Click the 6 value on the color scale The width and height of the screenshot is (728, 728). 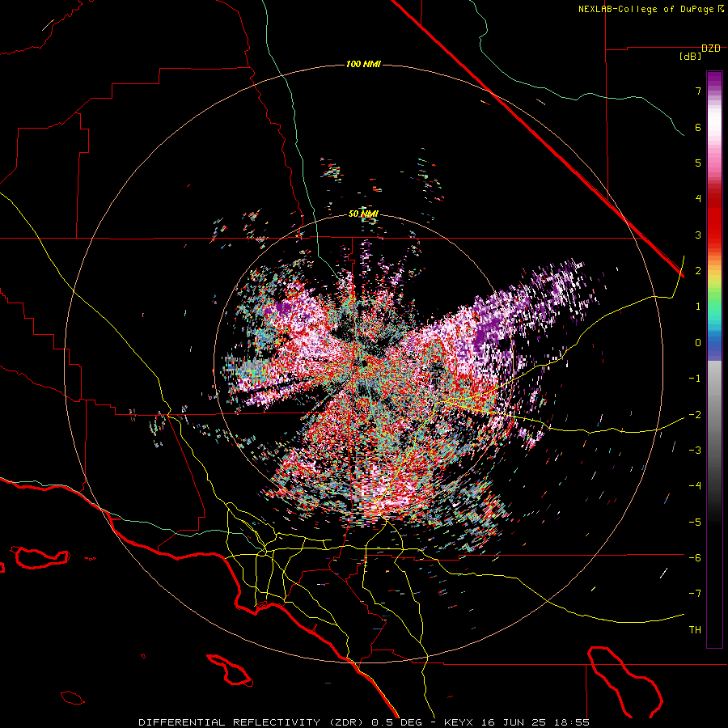[698, 127]
